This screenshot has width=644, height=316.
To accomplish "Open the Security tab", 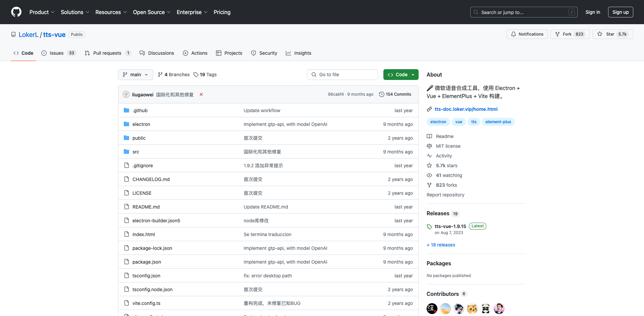I will (x=264, y=53).
